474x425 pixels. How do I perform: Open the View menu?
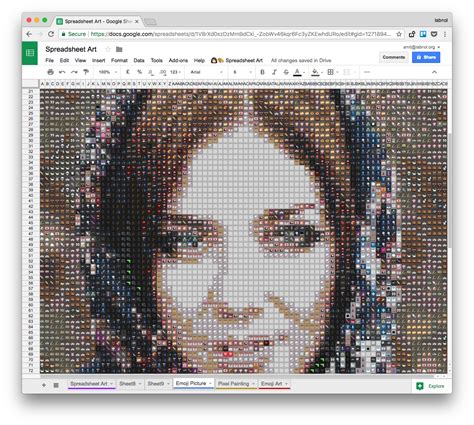coord(80,60)
